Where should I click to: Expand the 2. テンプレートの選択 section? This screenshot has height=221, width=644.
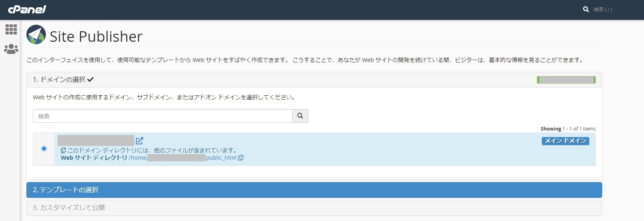pyautogui.click(x=314, y=190)
